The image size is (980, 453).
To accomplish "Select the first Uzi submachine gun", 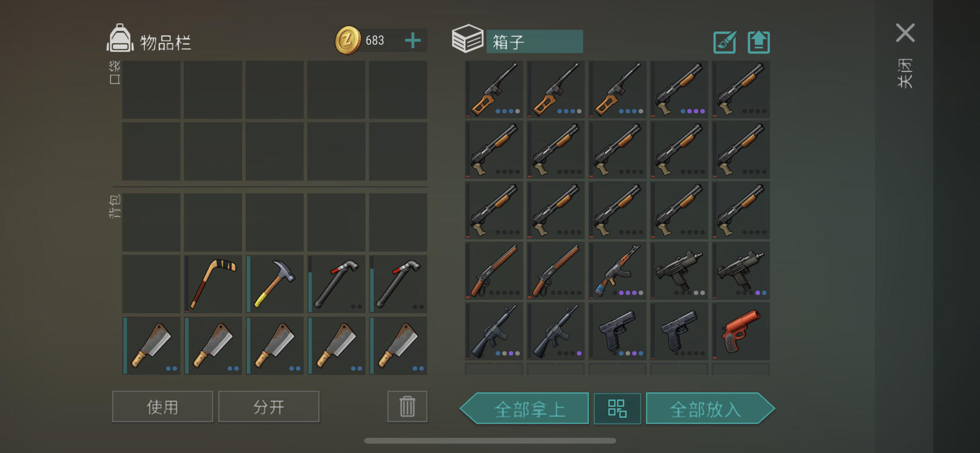I will (679, 270).
